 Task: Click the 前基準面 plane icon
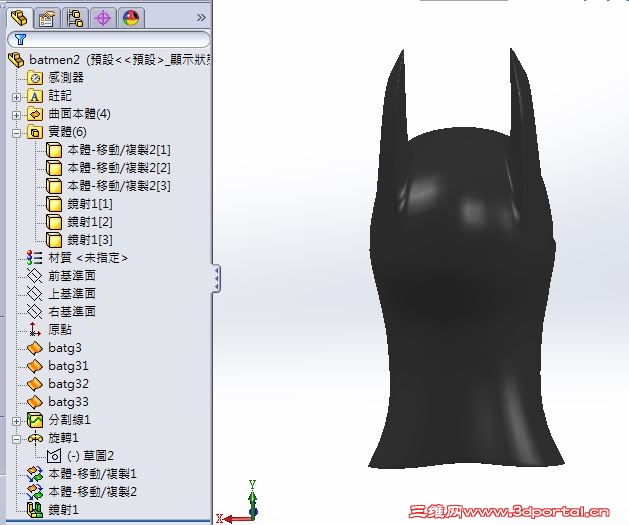pyautogui.click(x=34, y=276)
